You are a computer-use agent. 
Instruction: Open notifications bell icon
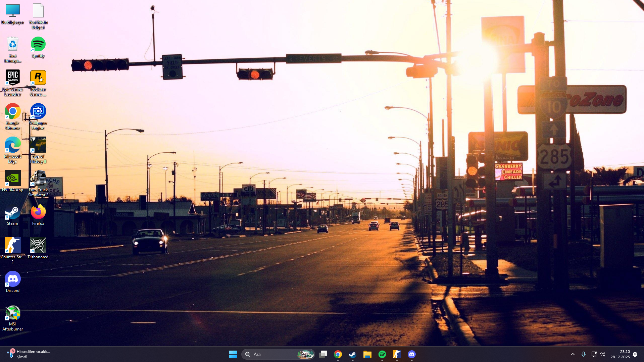pyautogui.click(x=635, y=354)
